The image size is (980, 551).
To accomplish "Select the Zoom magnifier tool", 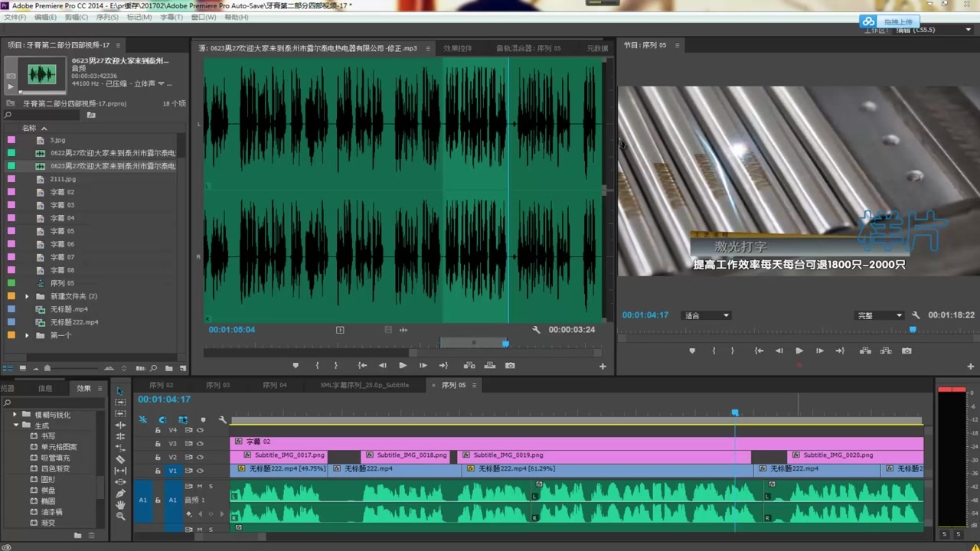I will tap(120, 517).
